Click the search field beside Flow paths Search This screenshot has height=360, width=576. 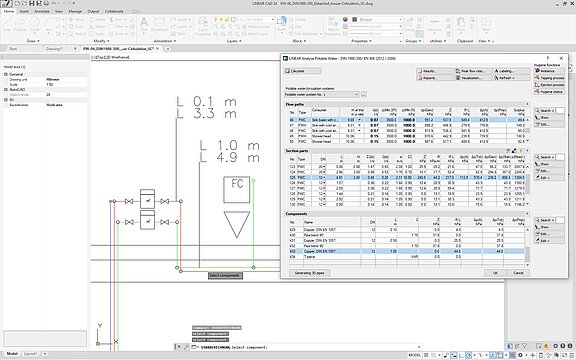pyautogui.click(x=560, y=111)
